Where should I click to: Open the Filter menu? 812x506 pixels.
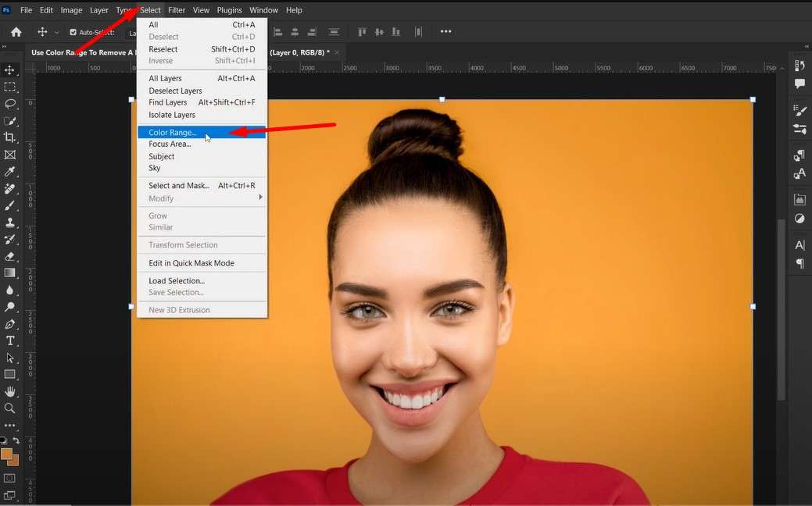pos(177,10)
